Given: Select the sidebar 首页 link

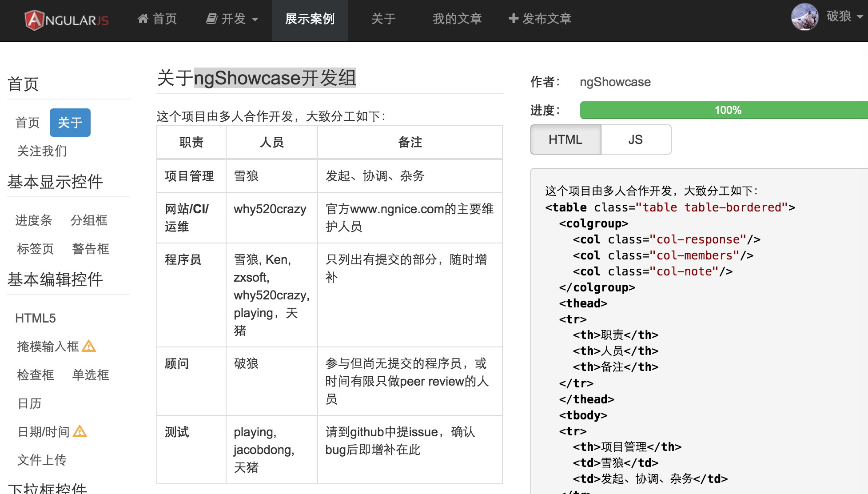Looking at the screenshot, I should [x=28, y=123].
